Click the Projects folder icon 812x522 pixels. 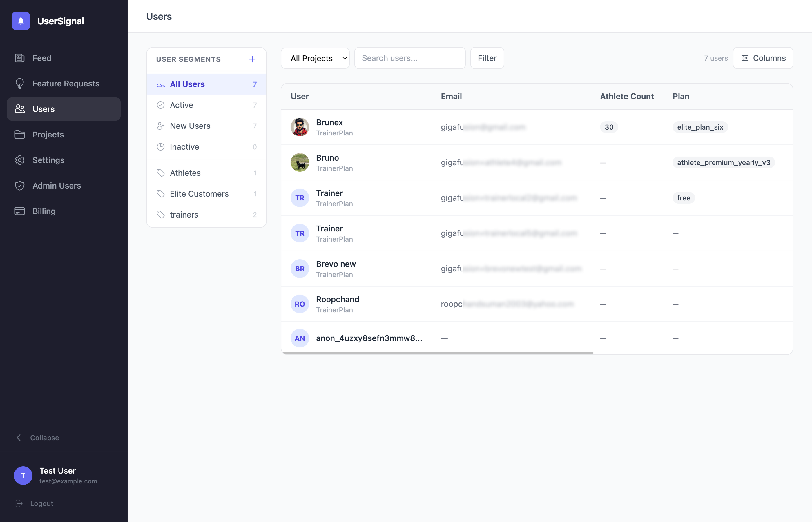point(20,135)
